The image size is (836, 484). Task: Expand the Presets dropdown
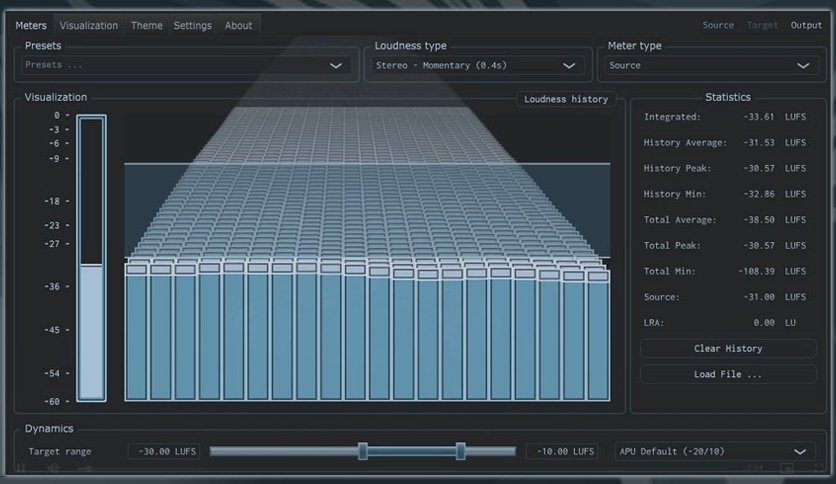tap(186, 65)
